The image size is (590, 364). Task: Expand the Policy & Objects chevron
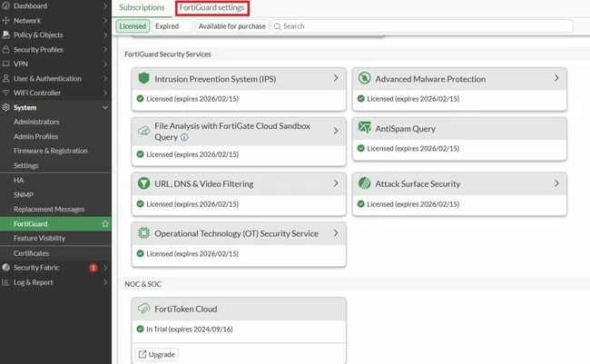point(105,34)
